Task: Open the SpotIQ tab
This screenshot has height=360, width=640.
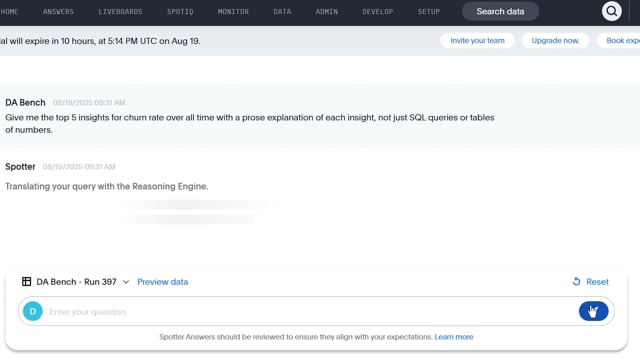Action: [x=180, y=11]
